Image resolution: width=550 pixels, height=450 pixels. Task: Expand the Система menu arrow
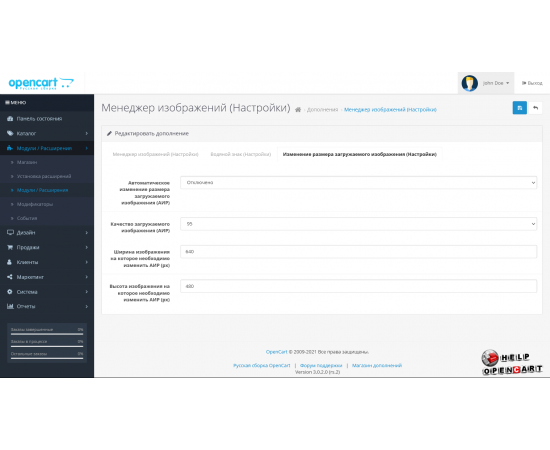(86, 292)
